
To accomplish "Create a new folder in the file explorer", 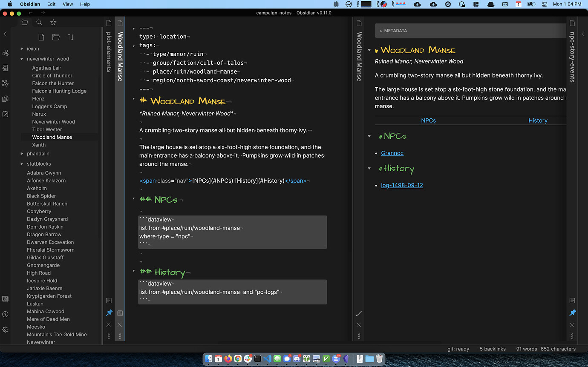I will [56, 37].
